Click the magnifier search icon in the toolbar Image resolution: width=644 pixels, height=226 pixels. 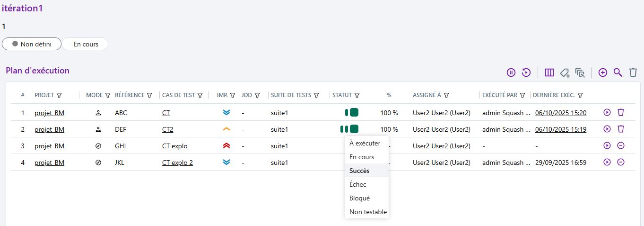coord(618,72)
